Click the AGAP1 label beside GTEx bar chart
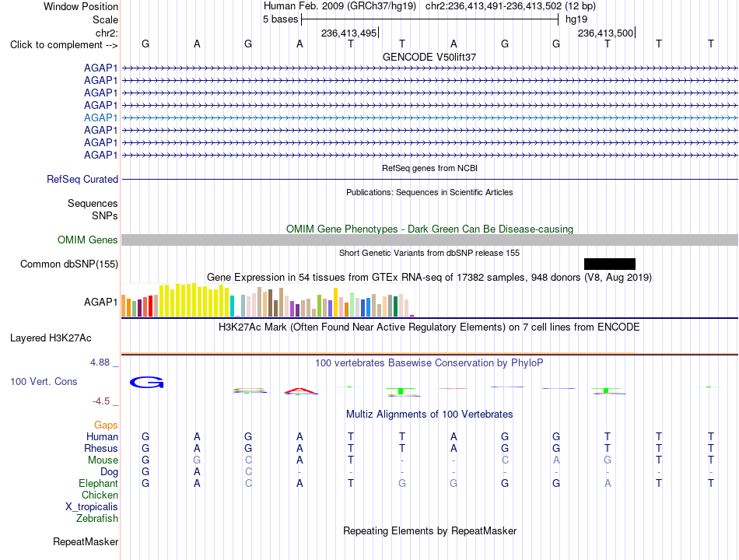The image size is (739, 560). 101,302
